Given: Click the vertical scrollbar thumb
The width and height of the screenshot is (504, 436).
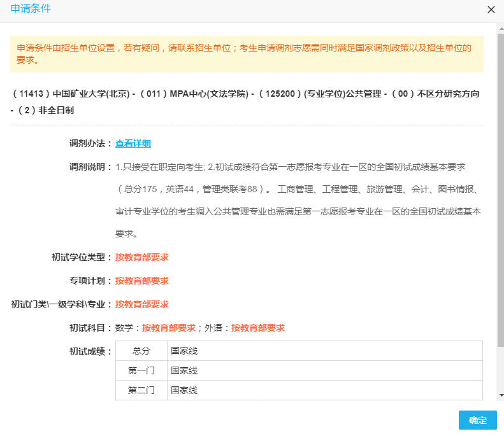Looking at the screenshot, I should 501,190.
